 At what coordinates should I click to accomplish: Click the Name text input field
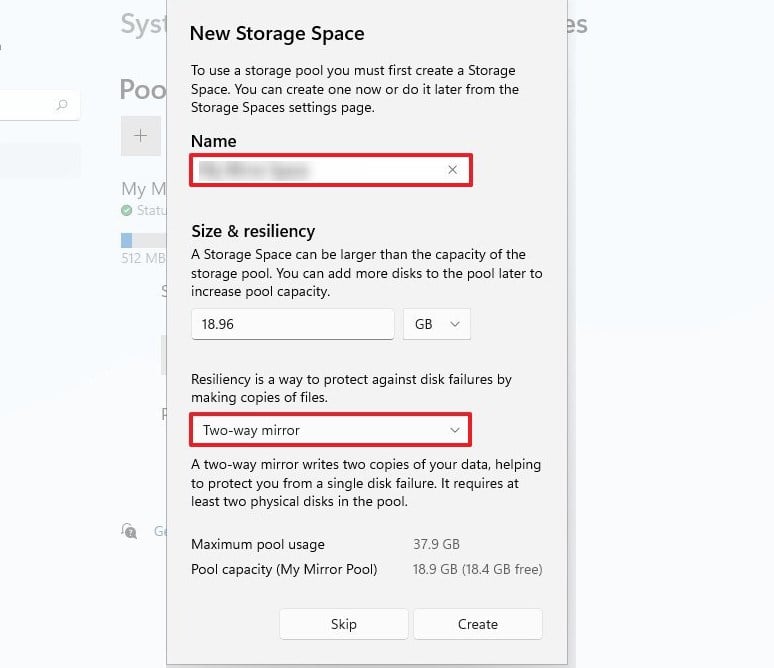point(331,170)
